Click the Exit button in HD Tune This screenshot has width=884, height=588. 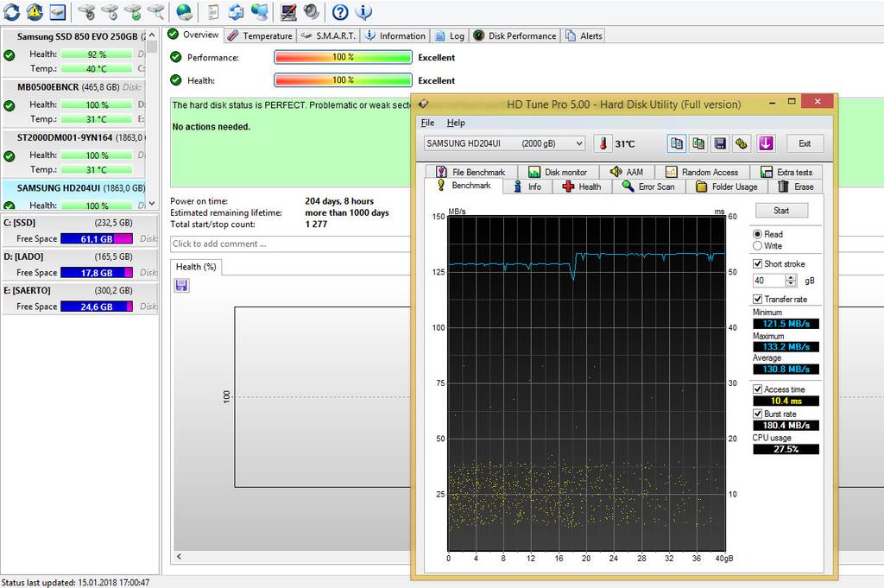804,143
